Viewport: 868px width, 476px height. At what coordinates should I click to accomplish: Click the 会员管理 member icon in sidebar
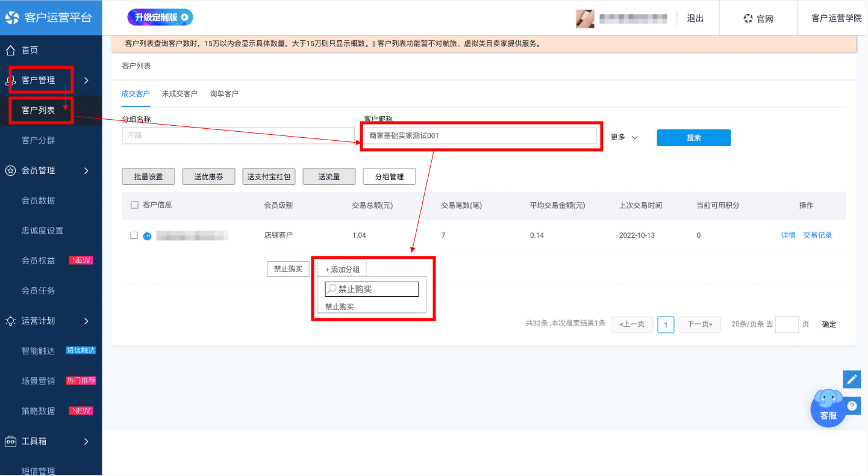pyautogui.click(x=11, y=170)
